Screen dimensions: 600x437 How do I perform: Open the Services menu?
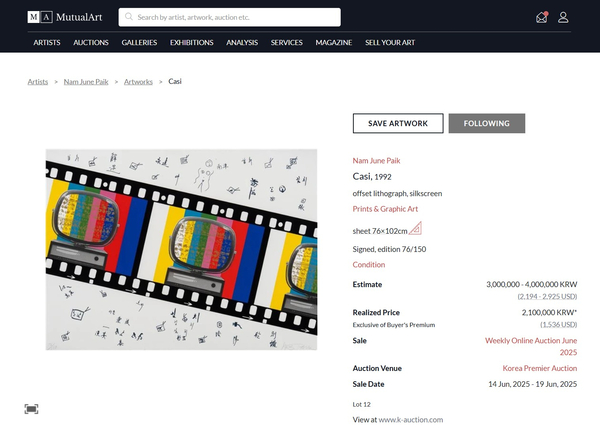click(286, 43)
